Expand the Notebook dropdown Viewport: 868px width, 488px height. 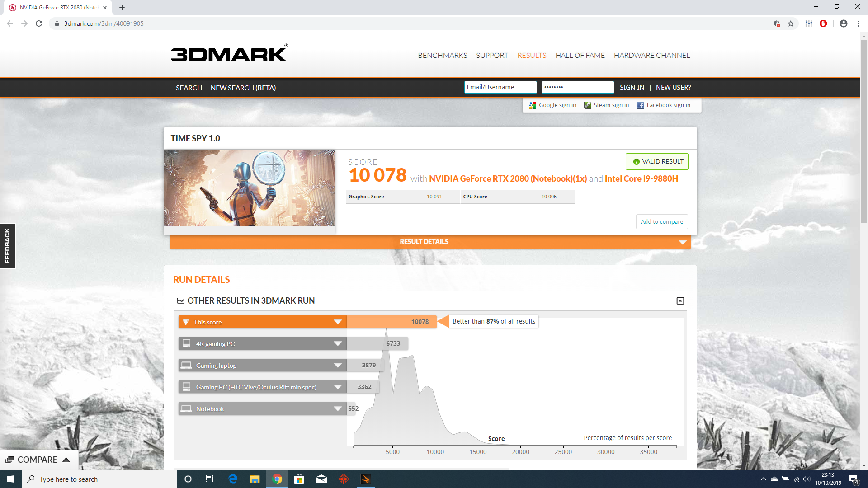tap(338, 409)
